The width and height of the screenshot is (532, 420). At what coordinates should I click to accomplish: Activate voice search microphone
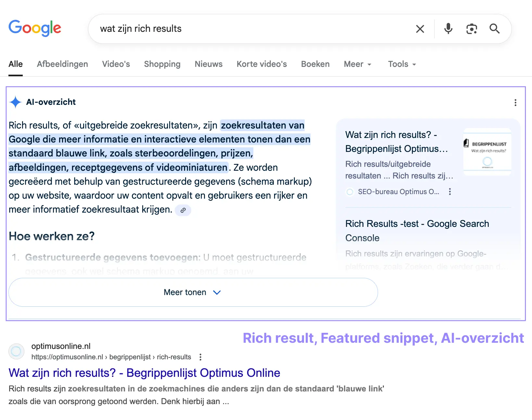coord(449,29)
